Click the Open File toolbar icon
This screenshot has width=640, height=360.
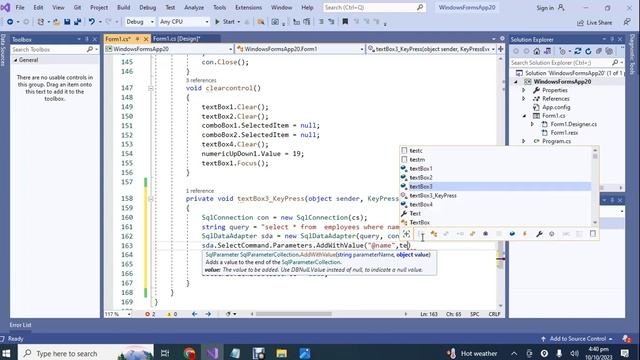(56, 22)
